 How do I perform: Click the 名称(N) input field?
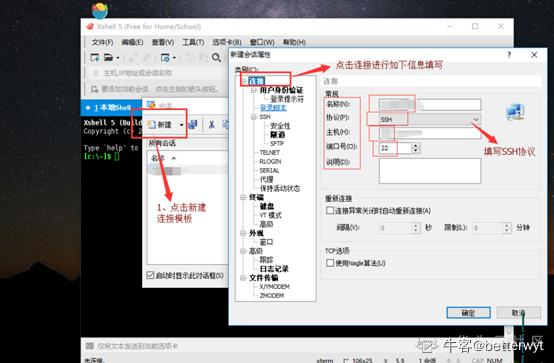[x=430, y=105]
